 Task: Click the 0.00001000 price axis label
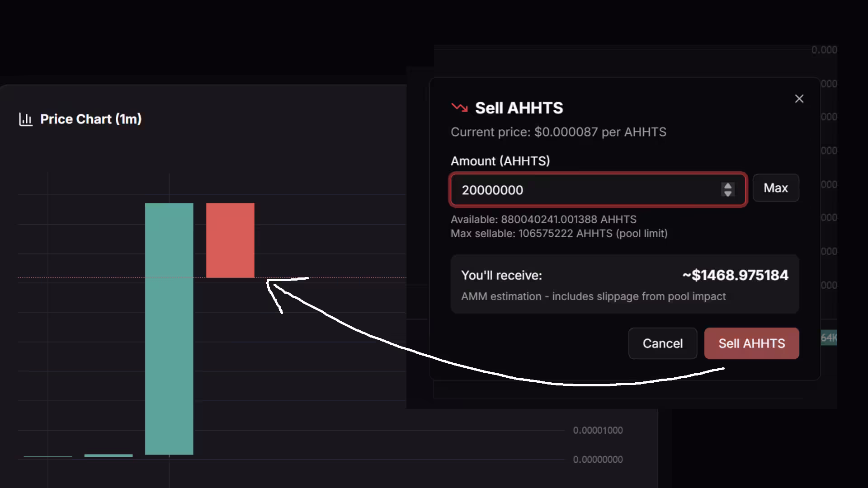pos(598,430)
